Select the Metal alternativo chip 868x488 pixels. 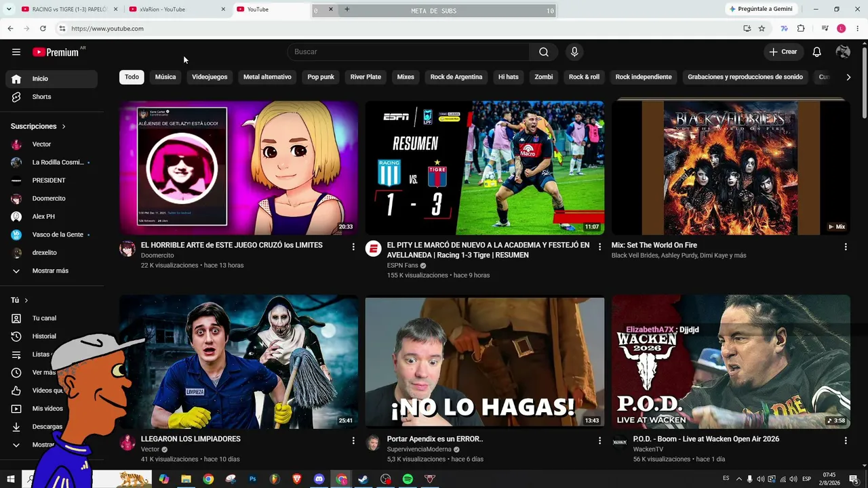(267, 77)
